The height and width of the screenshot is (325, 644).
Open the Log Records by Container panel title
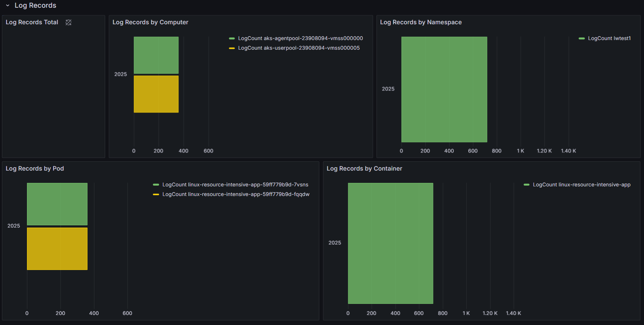364,169
